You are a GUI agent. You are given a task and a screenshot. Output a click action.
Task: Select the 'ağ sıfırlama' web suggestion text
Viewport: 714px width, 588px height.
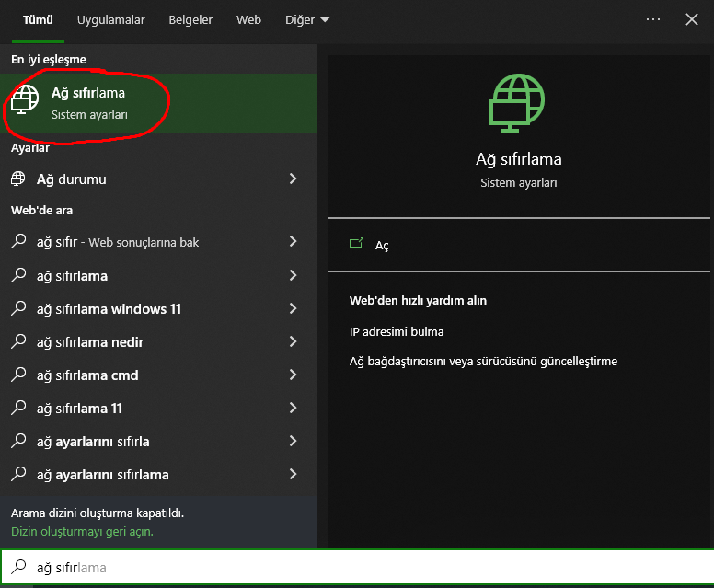coord(72,276)
